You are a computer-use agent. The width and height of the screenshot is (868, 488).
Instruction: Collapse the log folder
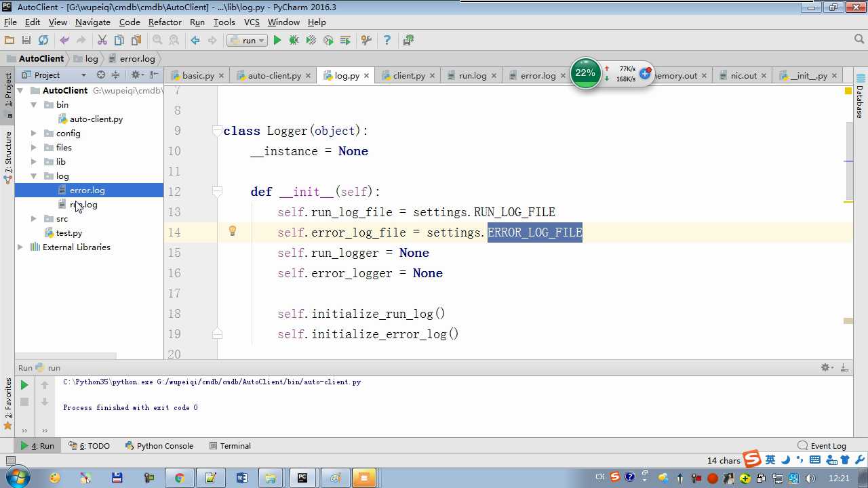(x=34, y=176)
